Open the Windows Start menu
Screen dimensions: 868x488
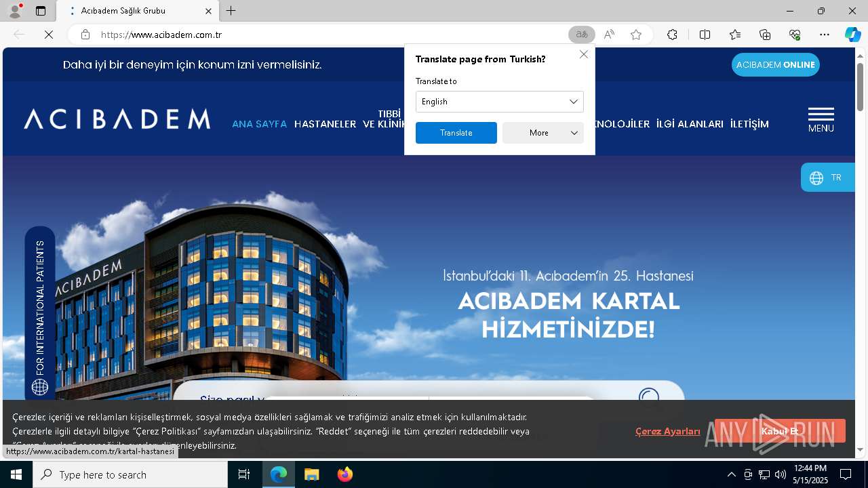[x=16, y=474]
